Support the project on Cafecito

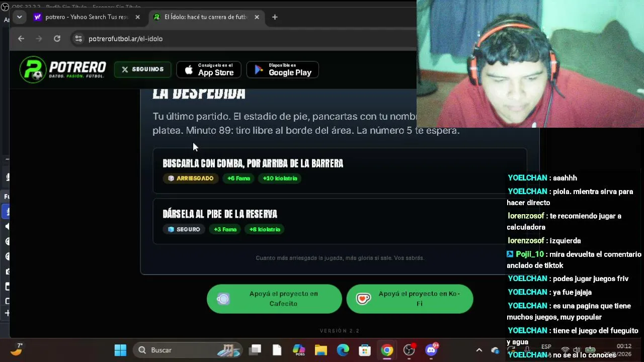(x=274, y=299)
